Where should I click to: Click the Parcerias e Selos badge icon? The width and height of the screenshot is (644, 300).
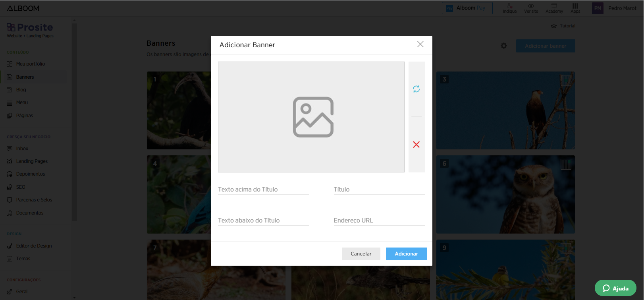pos(10,200)
